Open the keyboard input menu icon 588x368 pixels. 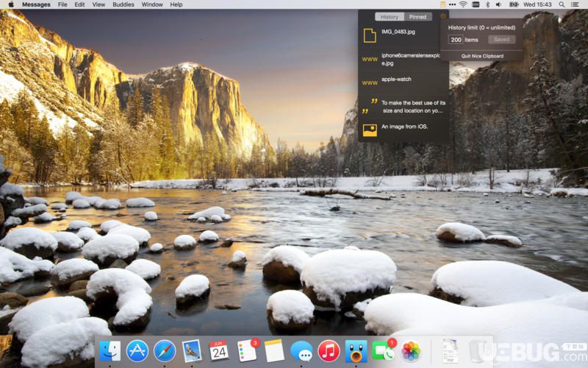click(476, 4)
